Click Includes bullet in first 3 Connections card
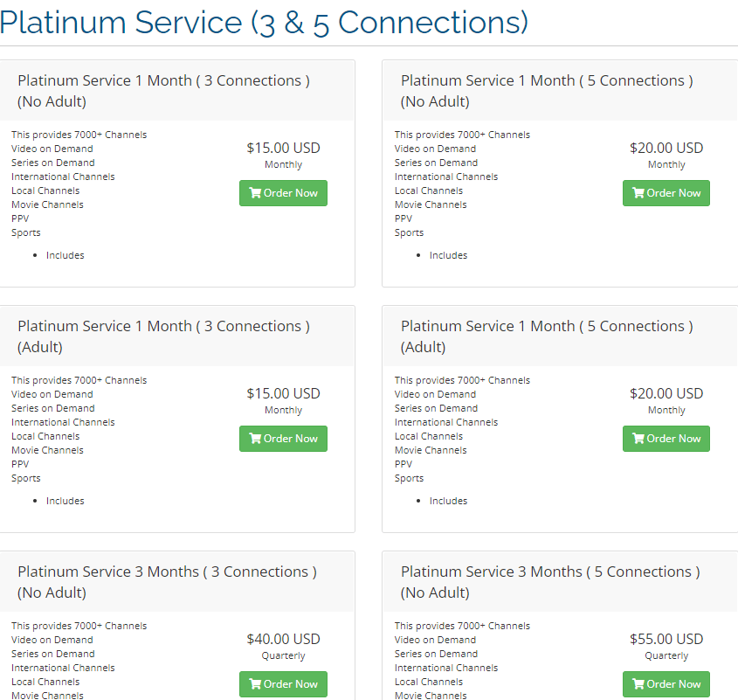The width and height of the screenshot is (738, 700). tap(65, 255)
